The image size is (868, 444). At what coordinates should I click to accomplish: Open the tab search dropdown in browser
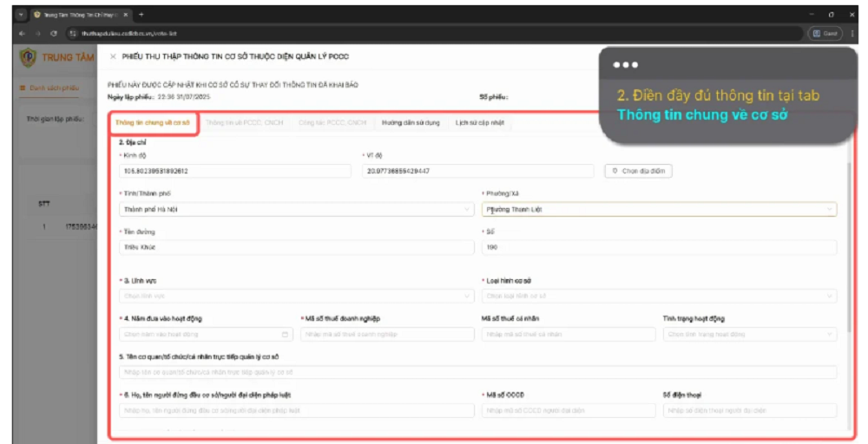tap(21, 15)
